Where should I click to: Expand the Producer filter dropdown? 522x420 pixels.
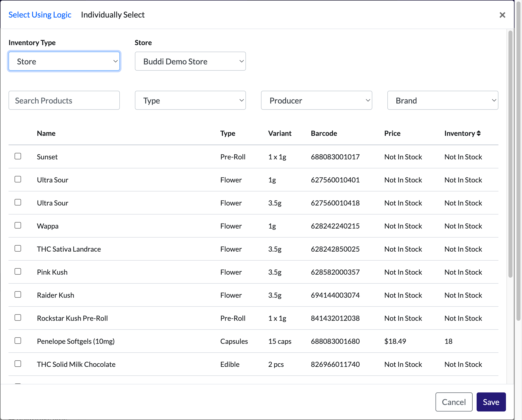tap(316, 100)
